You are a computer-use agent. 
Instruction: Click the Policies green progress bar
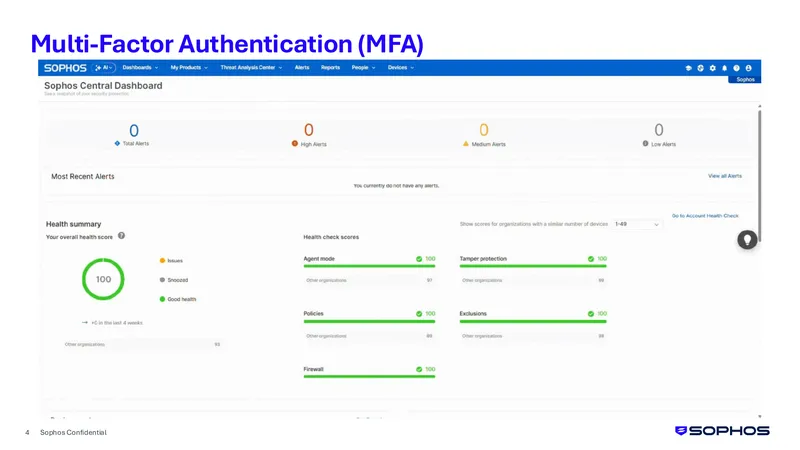pyautogui.click(x=369, y=321)
